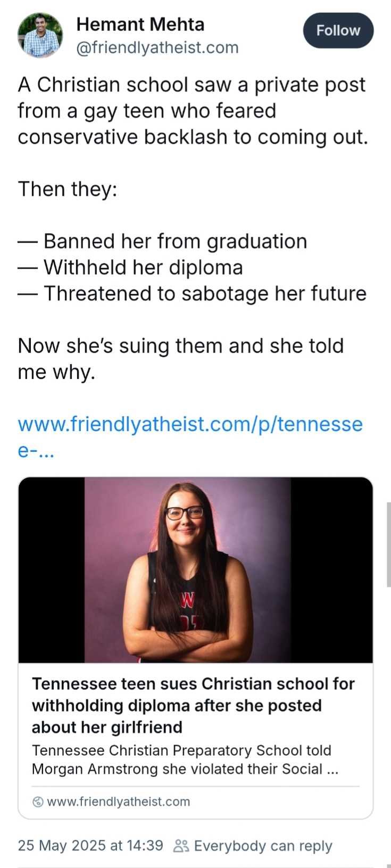Open the Hemant Mehta display name
The width and height of the screenshot is (391, 868).
coord(140,24)
